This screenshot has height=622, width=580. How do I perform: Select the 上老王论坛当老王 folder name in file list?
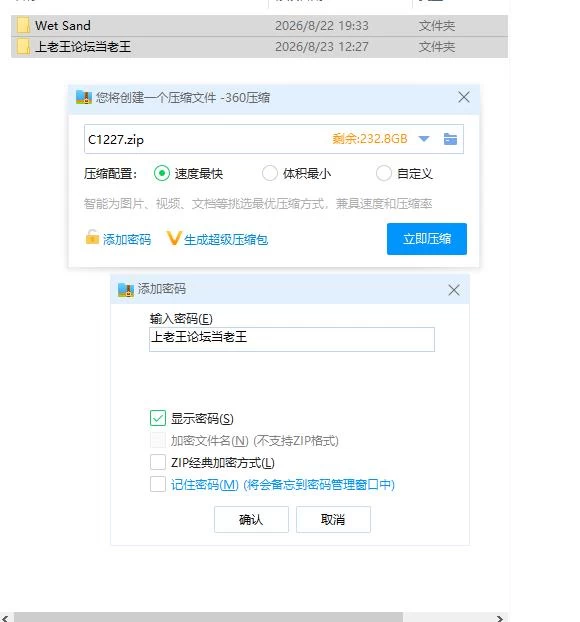coord(83,47)
